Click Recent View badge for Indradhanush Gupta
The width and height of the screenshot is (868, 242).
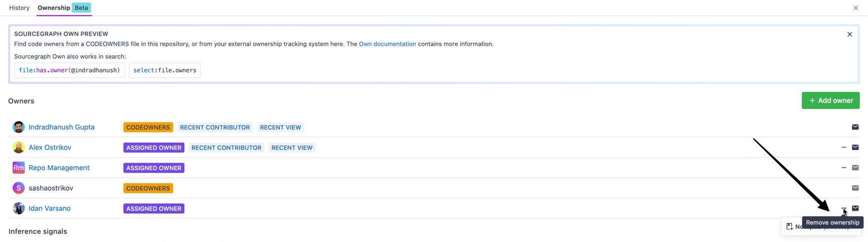[x=280, y=128]
